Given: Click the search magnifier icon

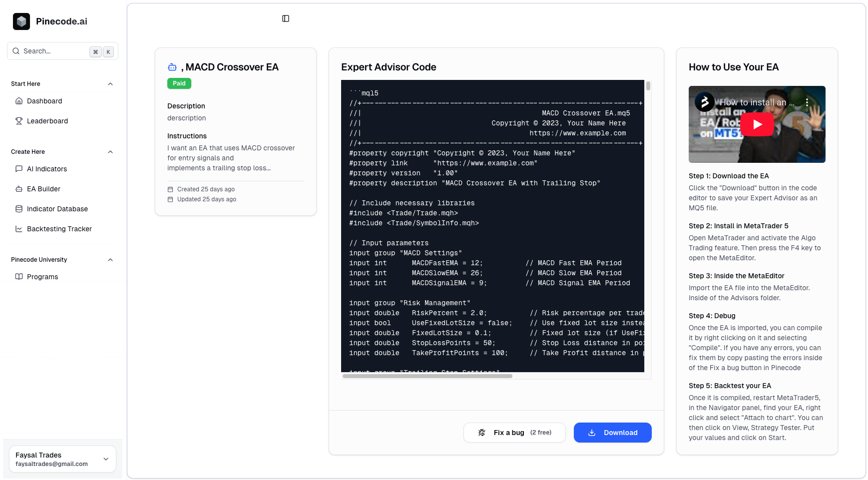Looking at the screenshot, I should [x=16, y=51].
